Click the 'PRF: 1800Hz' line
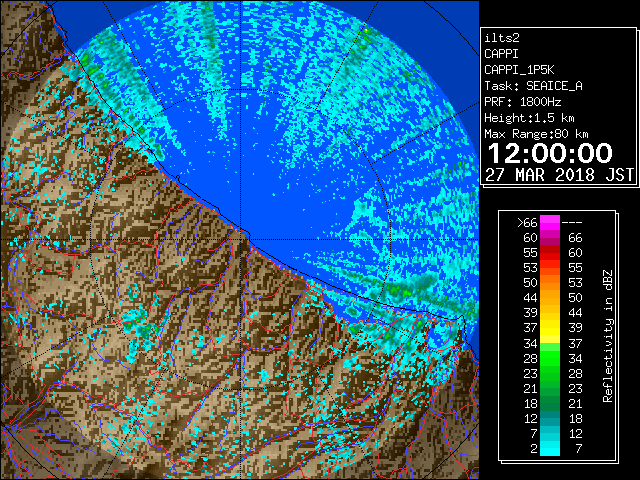 (x=522, y=102)
